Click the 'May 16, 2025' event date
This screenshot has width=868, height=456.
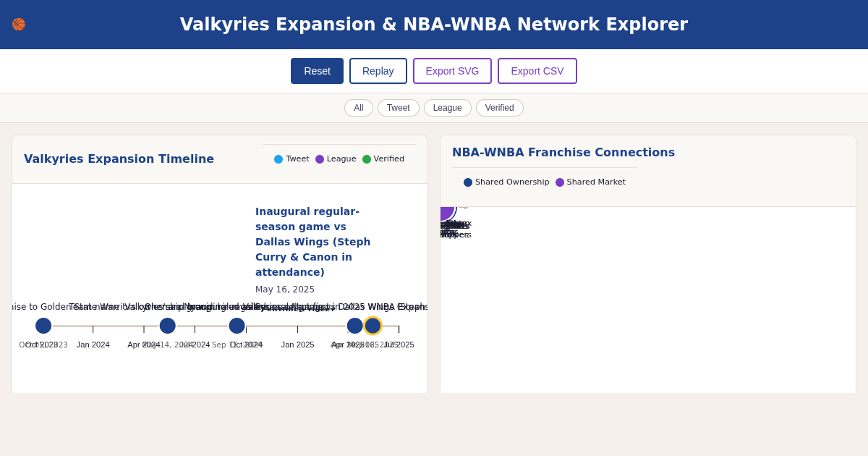[285, 290]
